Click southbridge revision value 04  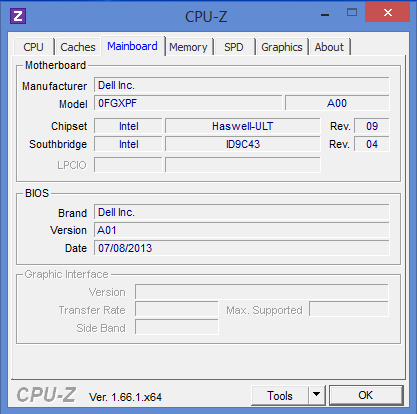click(372, 144)
